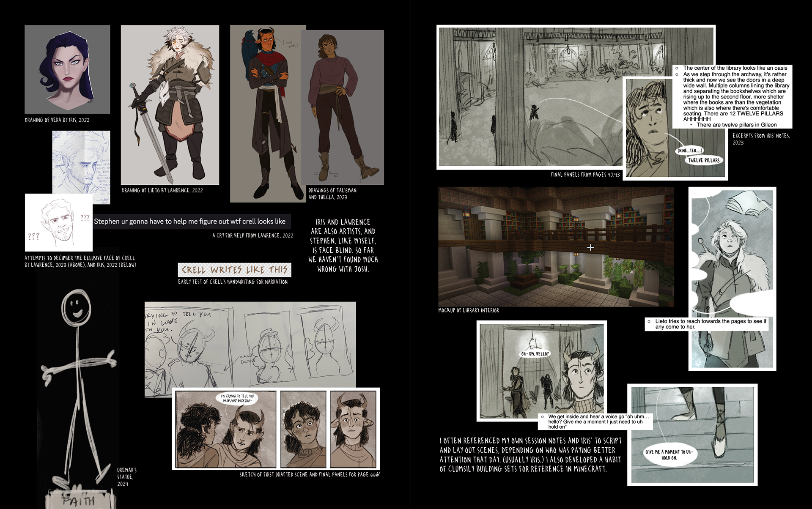Image resolution: width=812 pixels, height=509 pixels.
Task: Click the 'Give me a moment' speech bubble
Action: 669,454
